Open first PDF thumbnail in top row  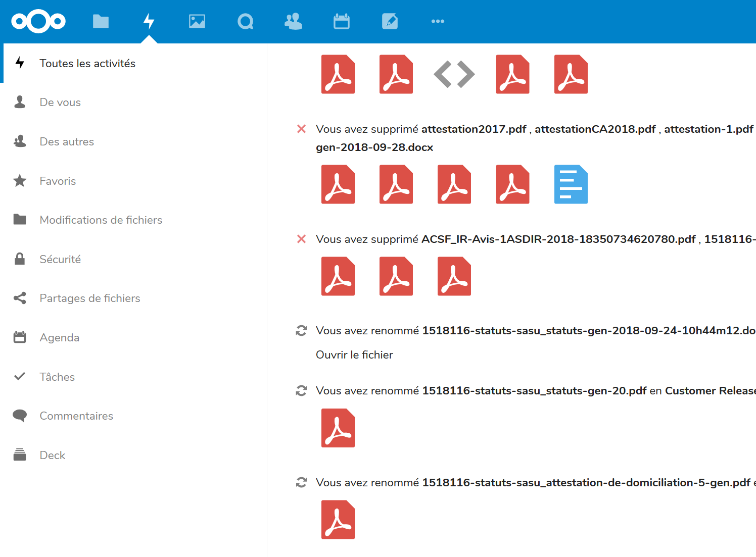[x=338, y=74]
